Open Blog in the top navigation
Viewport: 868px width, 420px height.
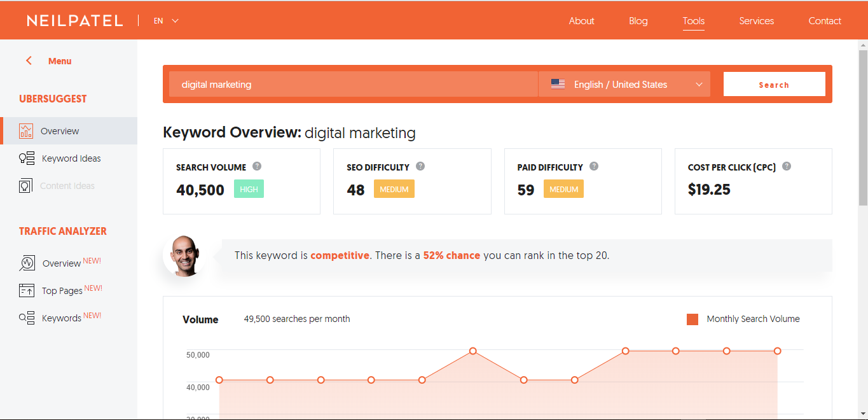point(638,20)
